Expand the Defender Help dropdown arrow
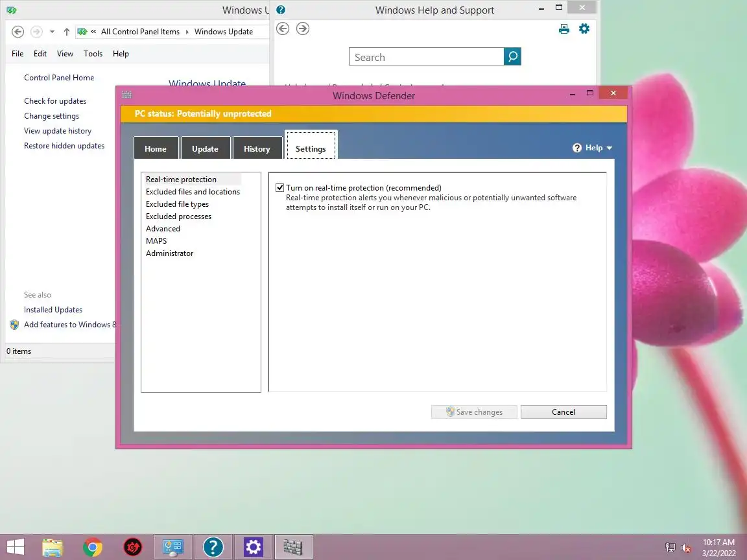 pos(610,148)
